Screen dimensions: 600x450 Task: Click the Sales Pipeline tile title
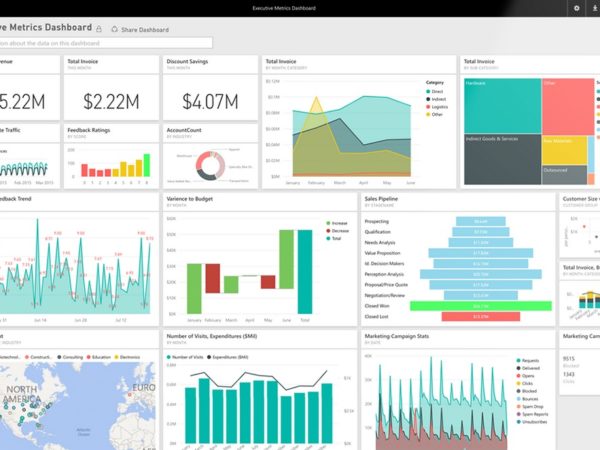pyautogui.click(x=381, y=199)
